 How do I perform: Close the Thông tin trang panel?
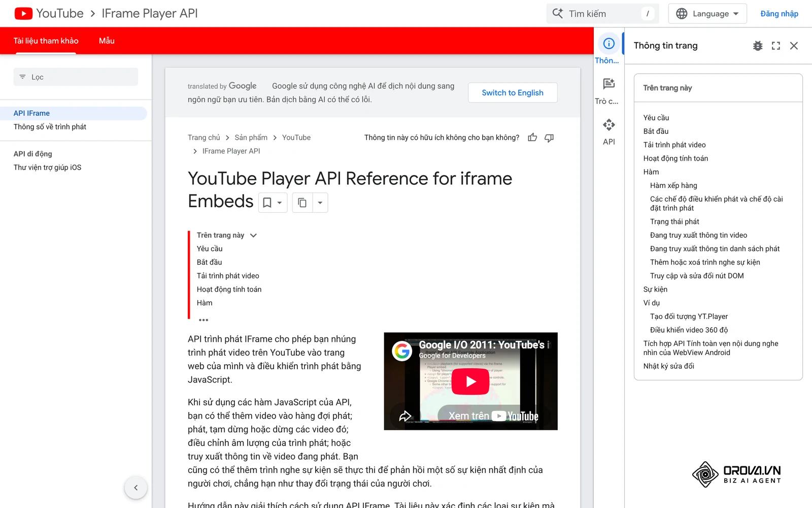pyautogui.click(x=794, y=46)
